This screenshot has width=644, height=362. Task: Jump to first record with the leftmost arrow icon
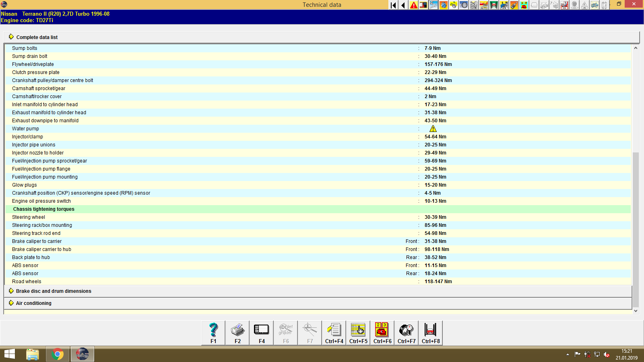click(393, 5)
